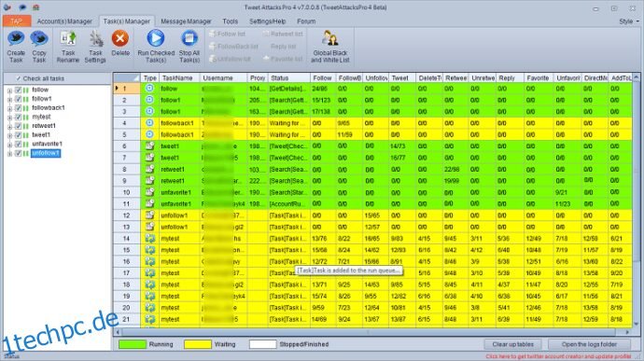This screenshot has height=361, width=644.
Task: Toggle checkbox for mytest task
Action: point(18,117)
